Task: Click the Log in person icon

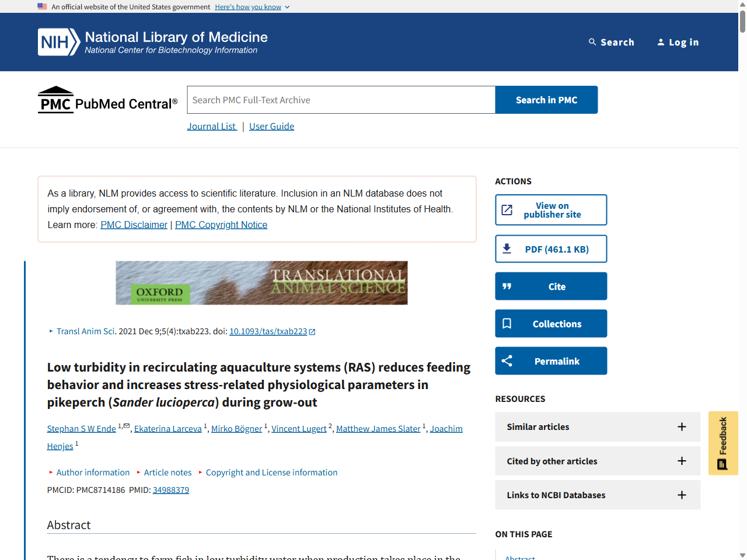Action: tap(661, 42)
